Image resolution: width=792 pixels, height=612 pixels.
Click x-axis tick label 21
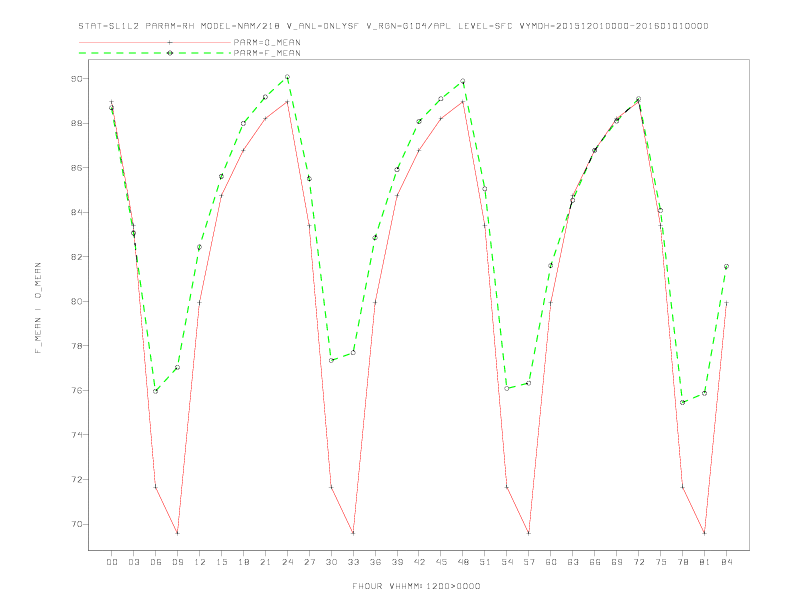(265, 562)
